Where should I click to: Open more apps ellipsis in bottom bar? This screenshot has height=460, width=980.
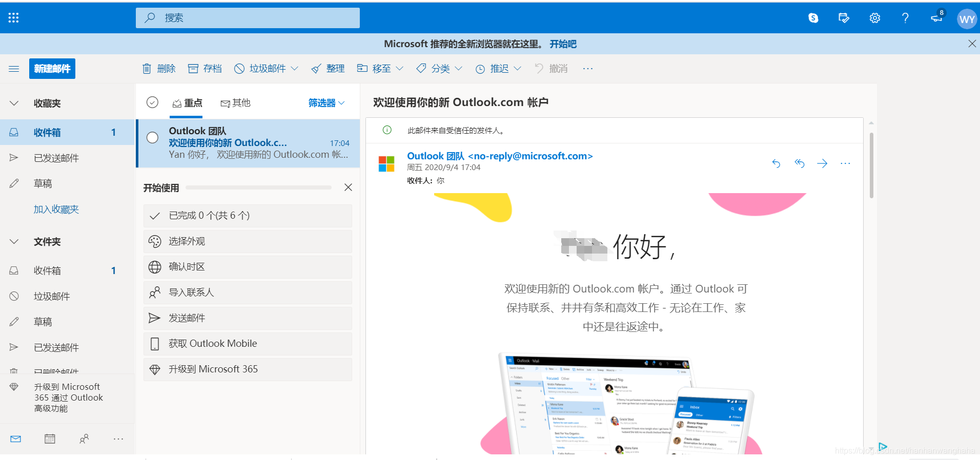pyautogui.click(x=118, y=439)
